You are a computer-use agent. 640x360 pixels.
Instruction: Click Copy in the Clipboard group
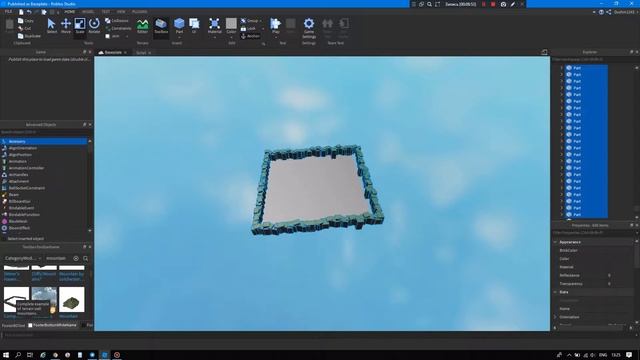pos(26,20)
